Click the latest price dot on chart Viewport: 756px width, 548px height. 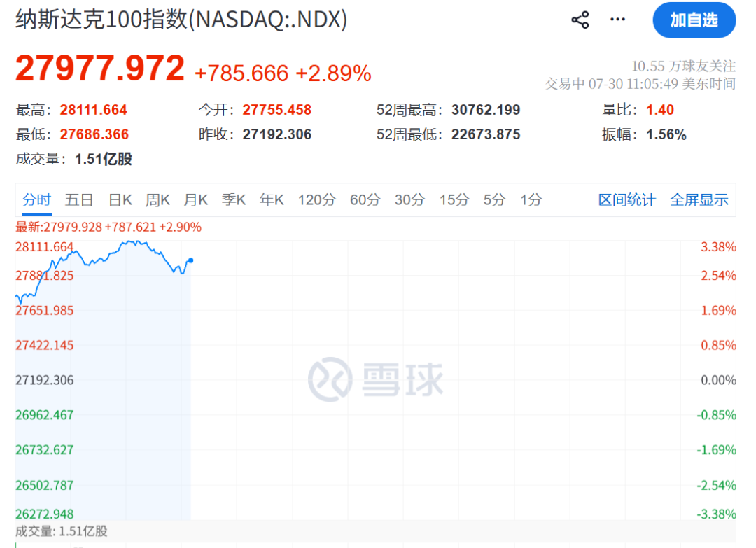point(191,260)
